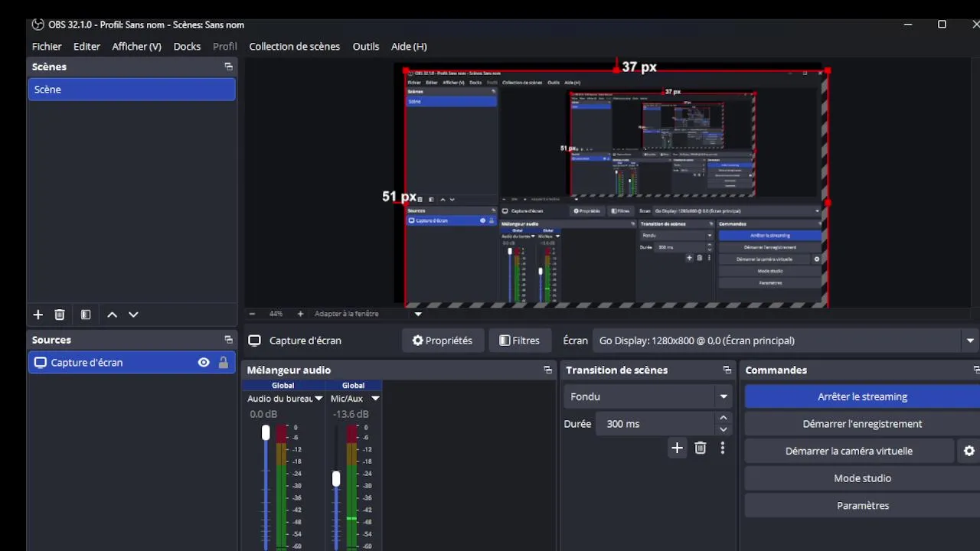
Task: Click the -13.6 dB Mic/Aux level text
Action: [351, 414]
